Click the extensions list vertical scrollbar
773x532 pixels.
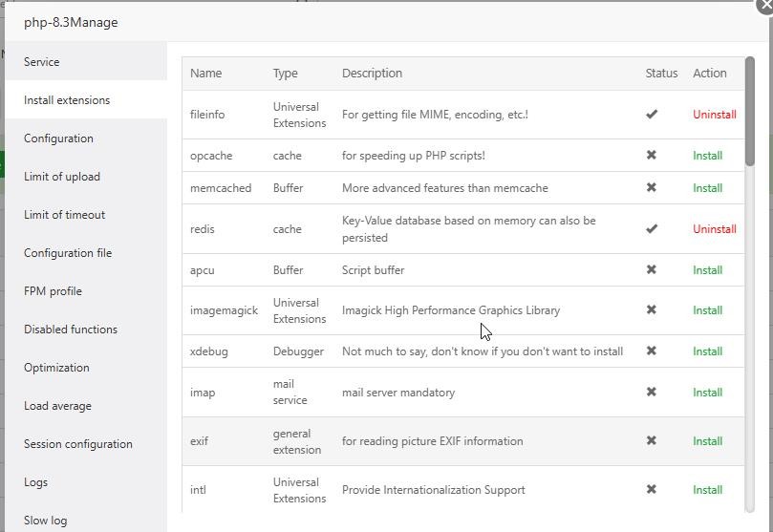tap(750, 110)
